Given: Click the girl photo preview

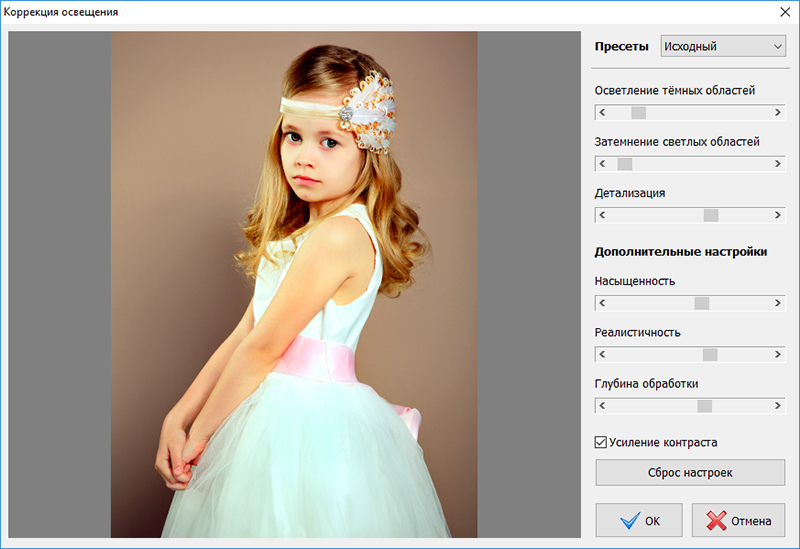Looking at the screenshot, I should 294,284.
